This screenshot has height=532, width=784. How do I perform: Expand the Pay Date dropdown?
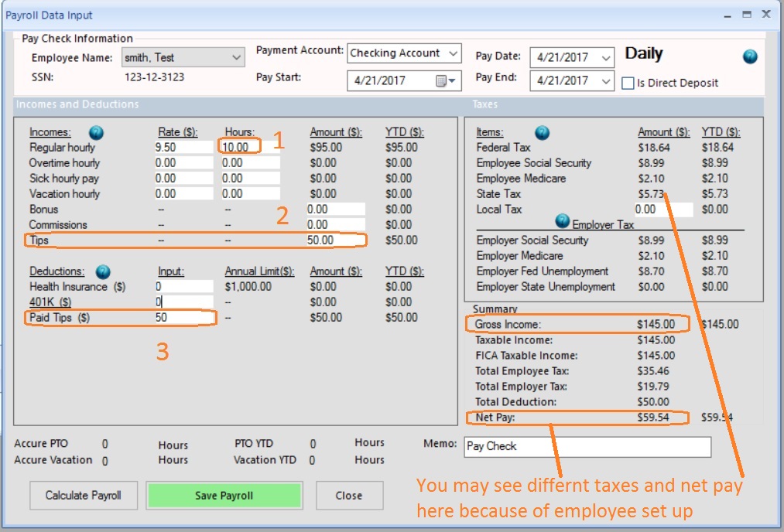[x=606, y=57]
